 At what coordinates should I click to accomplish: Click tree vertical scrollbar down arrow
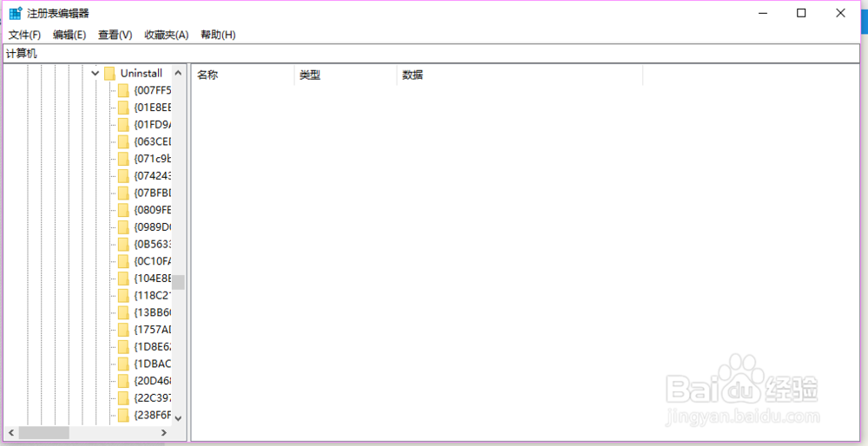click(x=178, y=418)
